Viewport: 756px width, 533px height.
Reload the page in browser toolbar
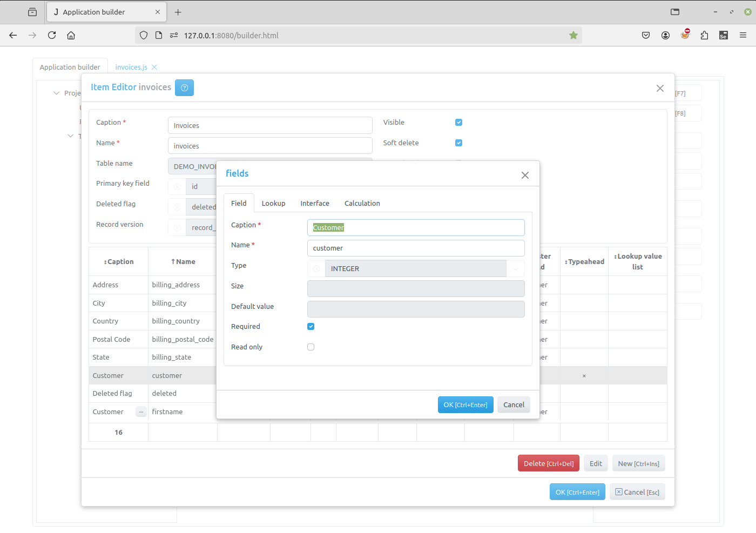pyautogui.click(x=52, y=36)
